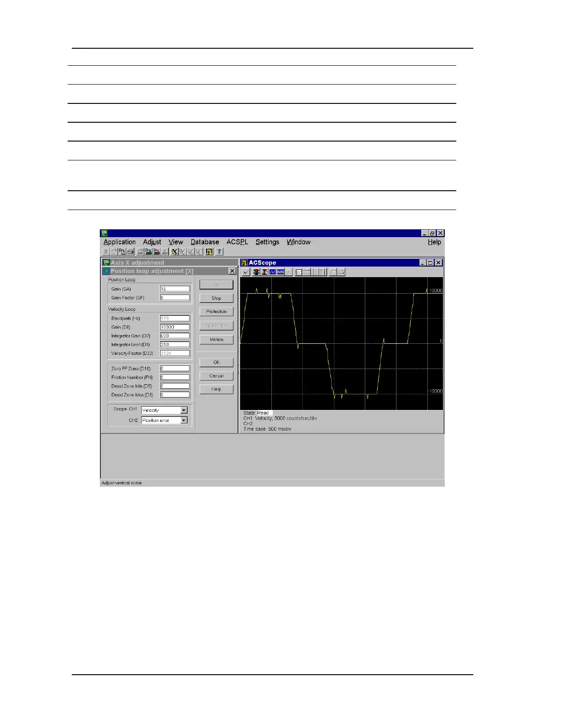The width and height of the screenshot is (563, 728).
Task: Click the first icon in the main toolbar
Action: coord(106,251)
